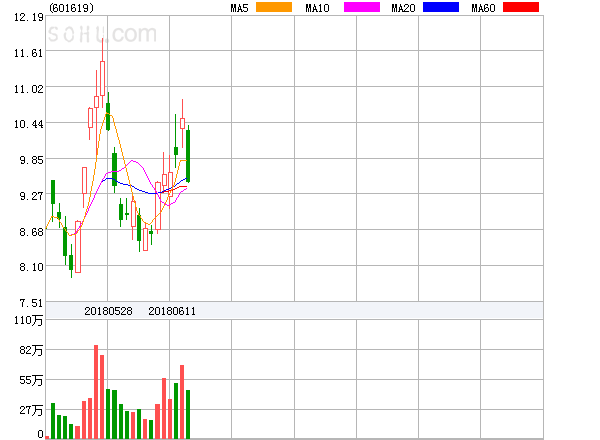This screenshot has height=440, width=600.
Task: Click the 8.68 price axis label
Action: coord(31,232)
